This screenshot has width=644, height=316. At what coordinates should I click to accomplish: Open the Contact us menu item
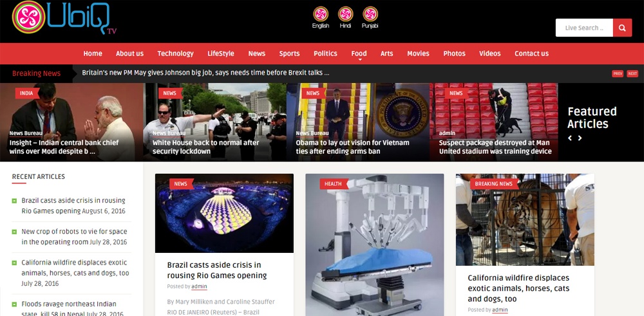pos(531,53)
